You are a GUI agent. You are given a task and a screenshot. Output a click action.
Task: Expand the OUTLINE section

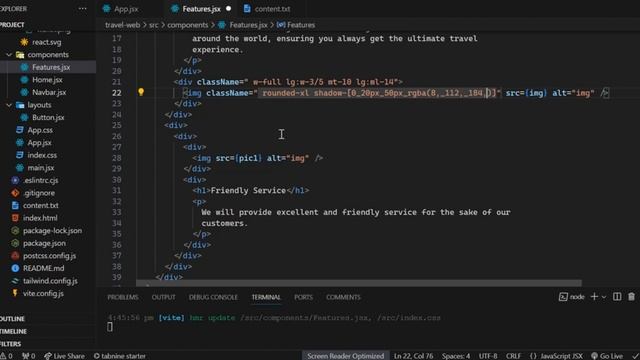coord(12,319)
